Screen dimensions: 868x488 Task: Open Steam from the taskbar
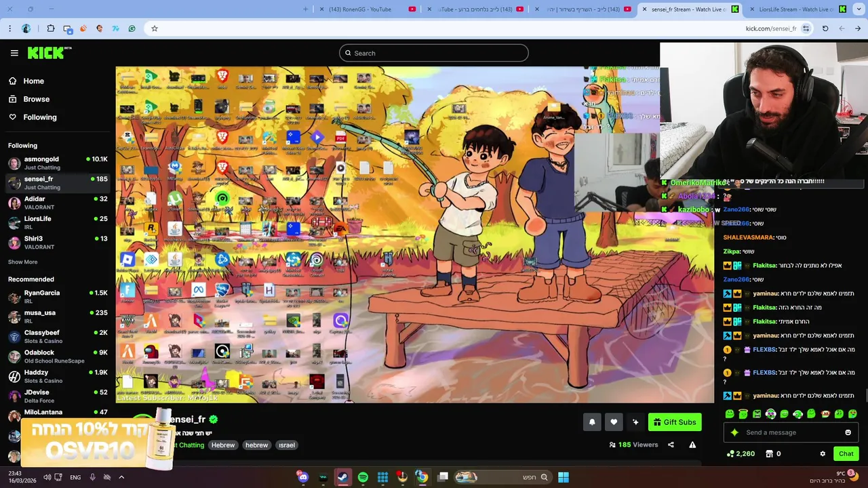pos(343,477)
